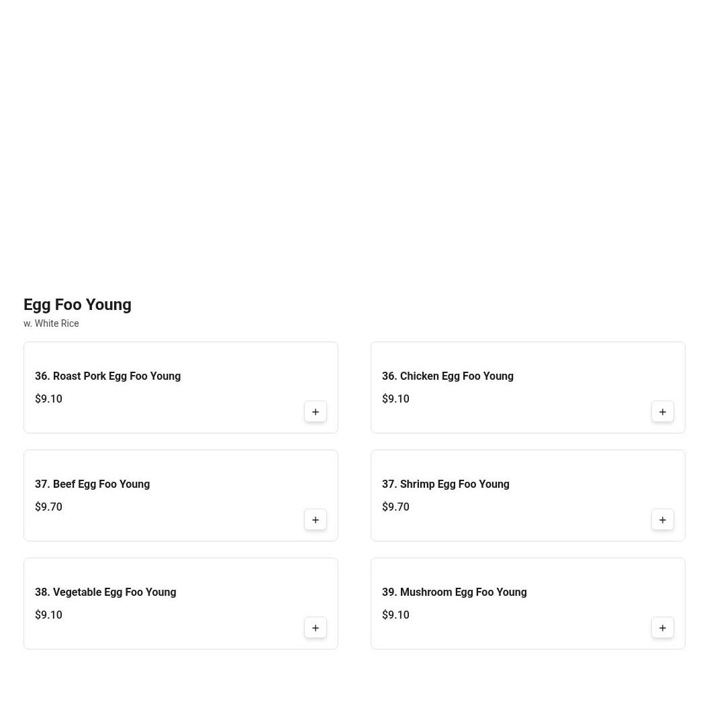
Task: Open the Chicken Egg Foo Young item
Action: pyautogui.click(x=447, y=376)
